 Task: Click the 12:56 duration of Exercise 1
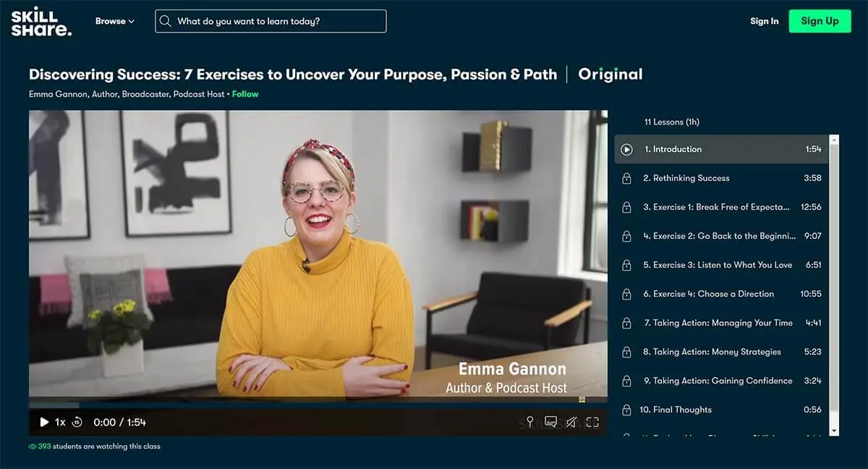coord(811,207)
